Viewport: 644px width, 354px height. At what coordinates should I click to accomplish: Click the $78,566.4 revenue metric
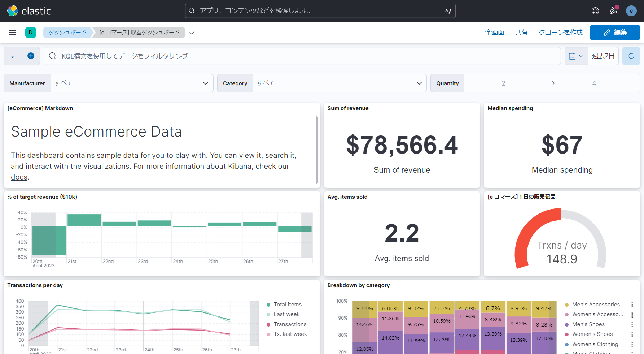pos(402,145)
